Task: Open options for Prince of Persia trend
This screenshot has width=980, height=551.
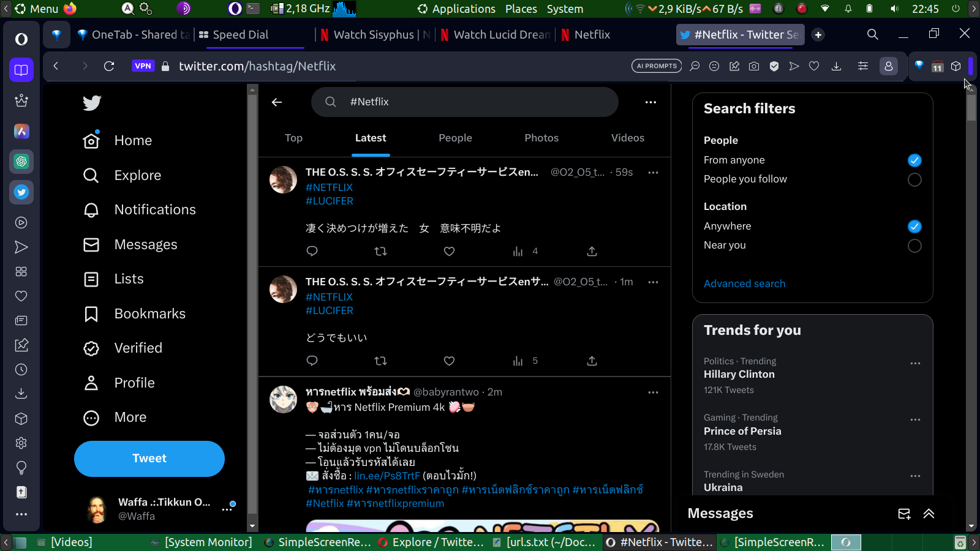Action: click(915, 420)
